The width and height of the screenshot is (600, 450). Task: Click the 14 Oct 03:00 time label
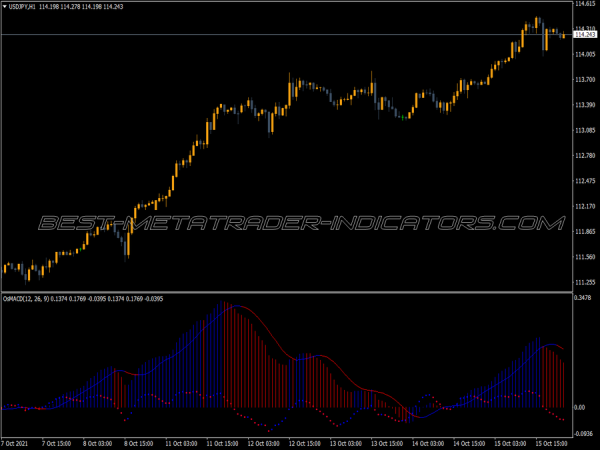tap(428, 443)
